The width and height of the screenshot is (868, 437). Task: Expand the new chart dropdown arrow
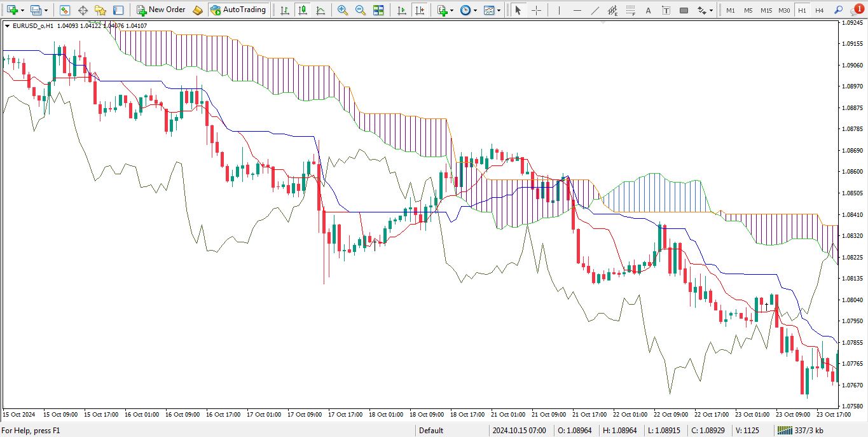(23, 10)
